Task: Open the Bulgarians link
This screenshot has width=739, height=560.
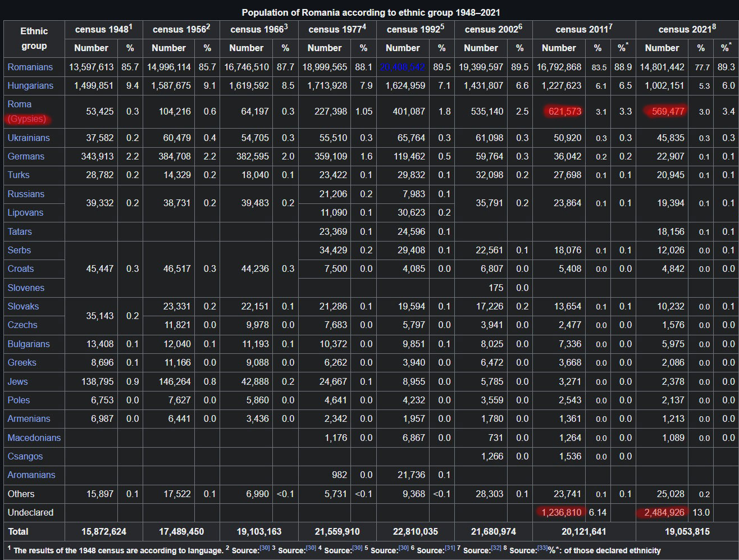Action: [x=29, y=344]
